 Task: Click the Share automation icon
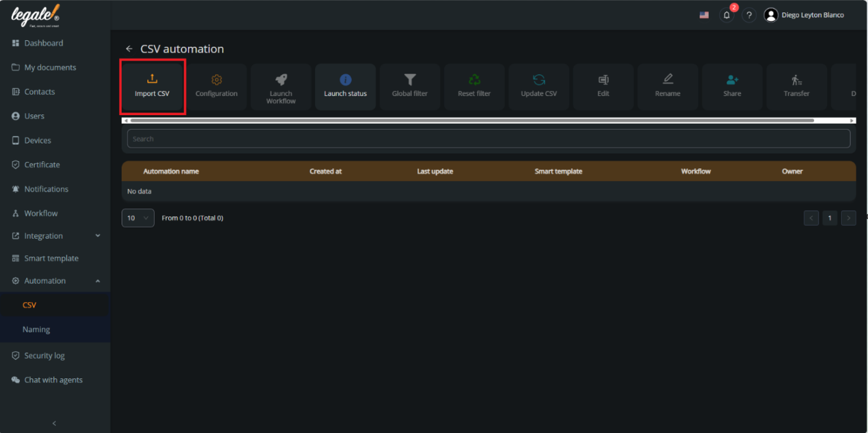click(x=732, y=86)
